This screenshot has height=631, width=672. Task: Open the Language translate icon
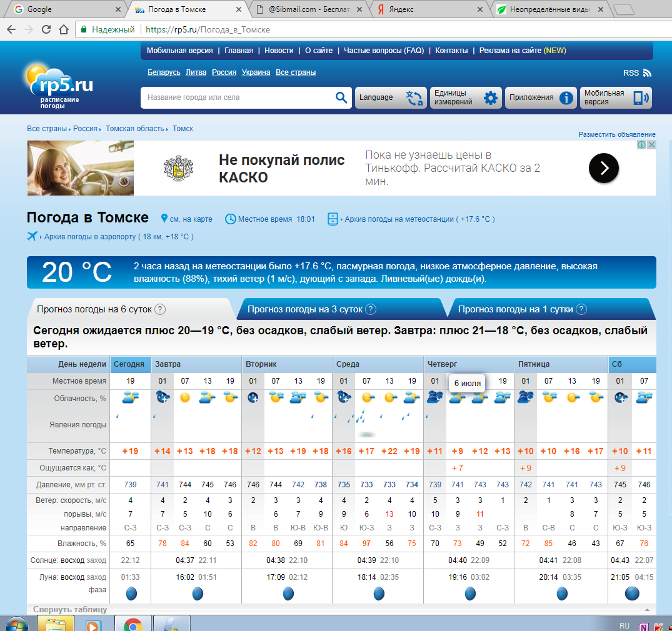click(414, 98)
